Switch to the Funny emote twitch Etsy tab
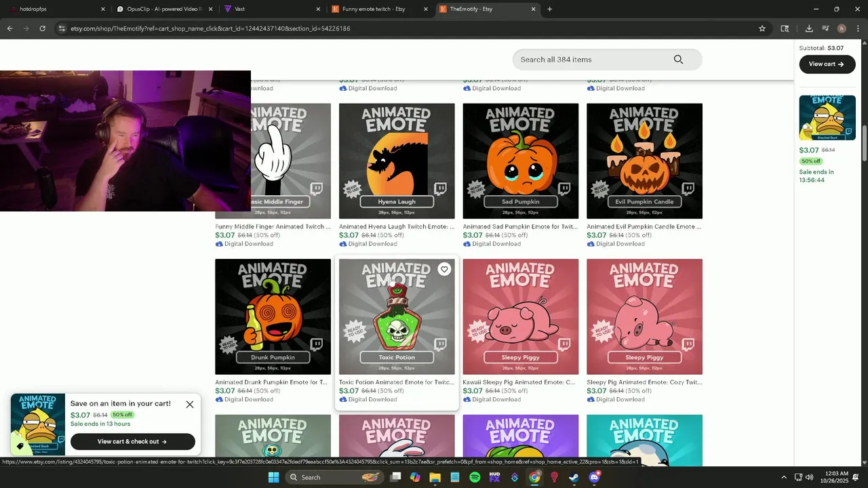This screenshot has height=488, width=868. click(380, 9)
